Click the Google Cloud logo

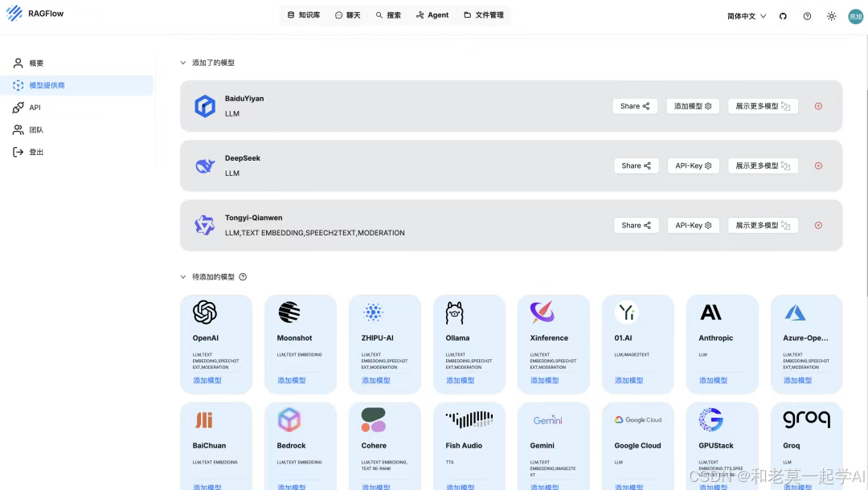coord(637,420)
